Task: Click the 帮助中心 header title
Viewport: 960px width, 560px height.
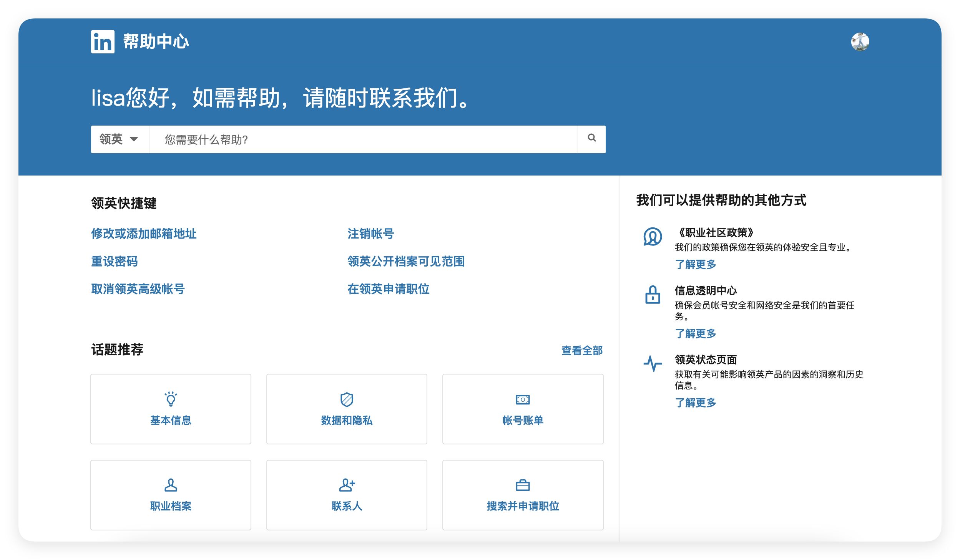Action: coord(156,41)
